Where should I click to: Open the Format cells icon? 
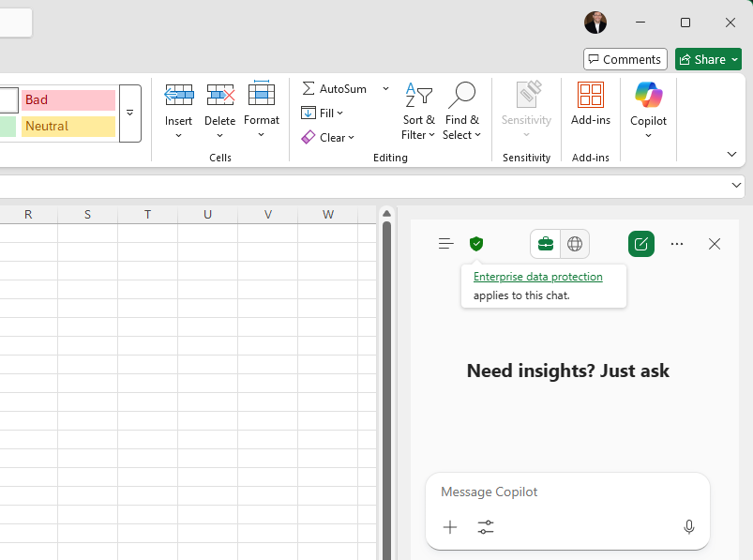pos(262,95)
